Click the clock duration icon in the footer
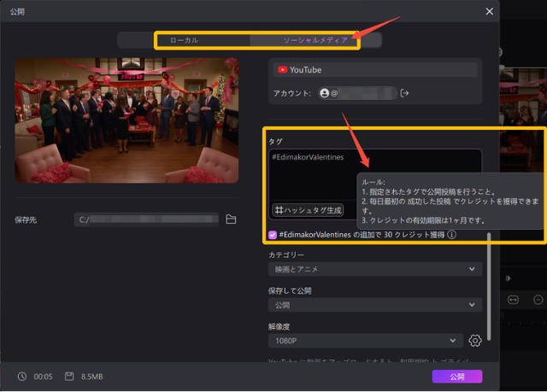 pos(21,377)
